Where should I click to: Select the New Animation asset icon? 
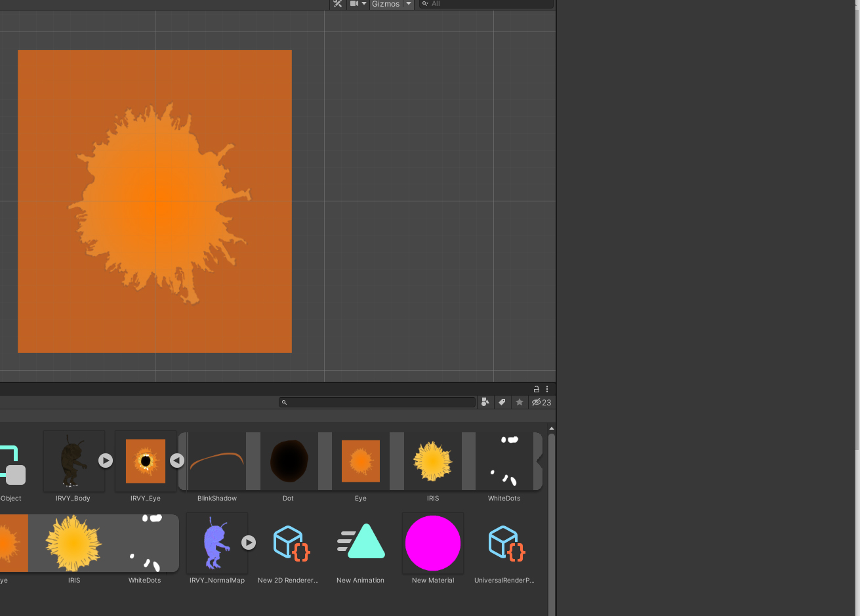[x=361, y=542]
